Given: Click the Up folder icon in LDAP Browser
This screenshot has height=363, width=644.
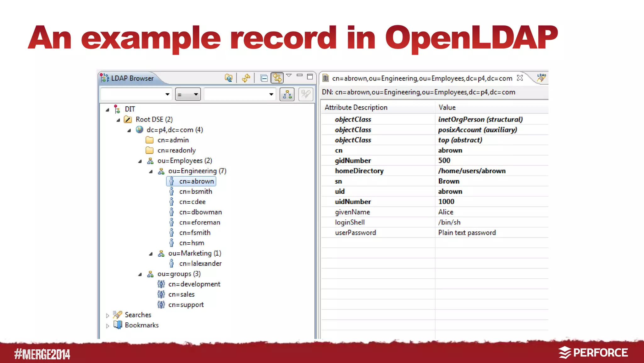Looking at the screenshot, I should pyautogui.click(x=229, y=78).
